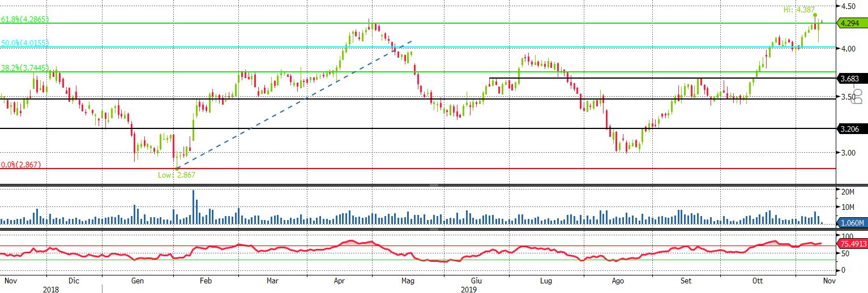Image resolution: width=868 pixels, height=293 pixels.
Task: Select the green 4.294 last price tag
Action: click(x=851, y=23)
